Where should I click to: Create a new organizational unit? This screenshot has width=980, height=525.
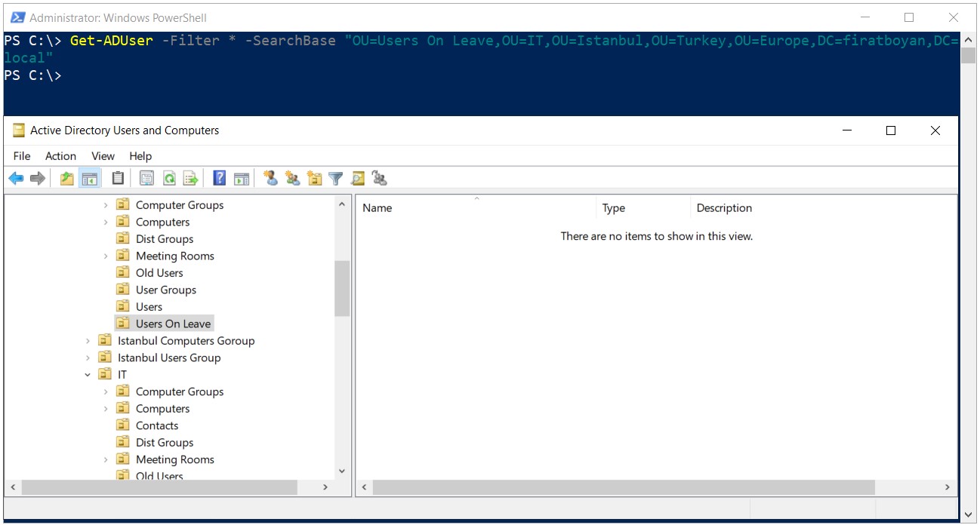tap(314, 179)
